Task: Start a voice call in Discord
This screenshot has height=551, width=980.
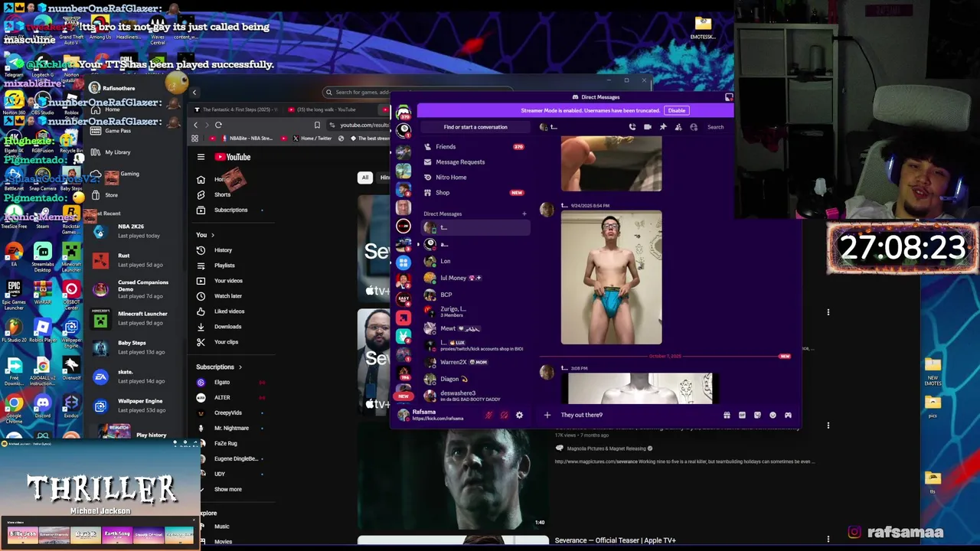Action: 632,127
